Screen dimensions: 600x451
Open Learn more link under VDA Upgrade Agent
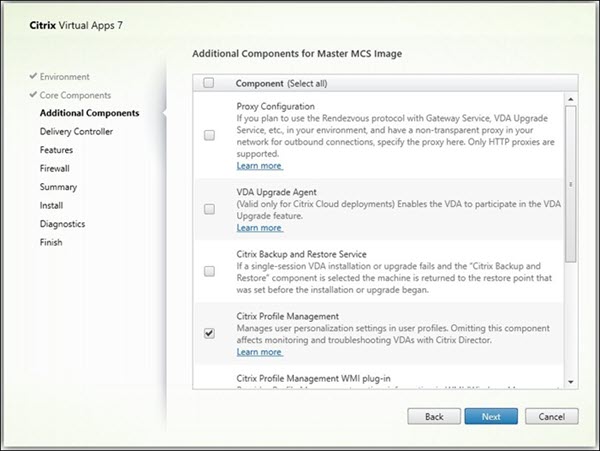(259, 228)
